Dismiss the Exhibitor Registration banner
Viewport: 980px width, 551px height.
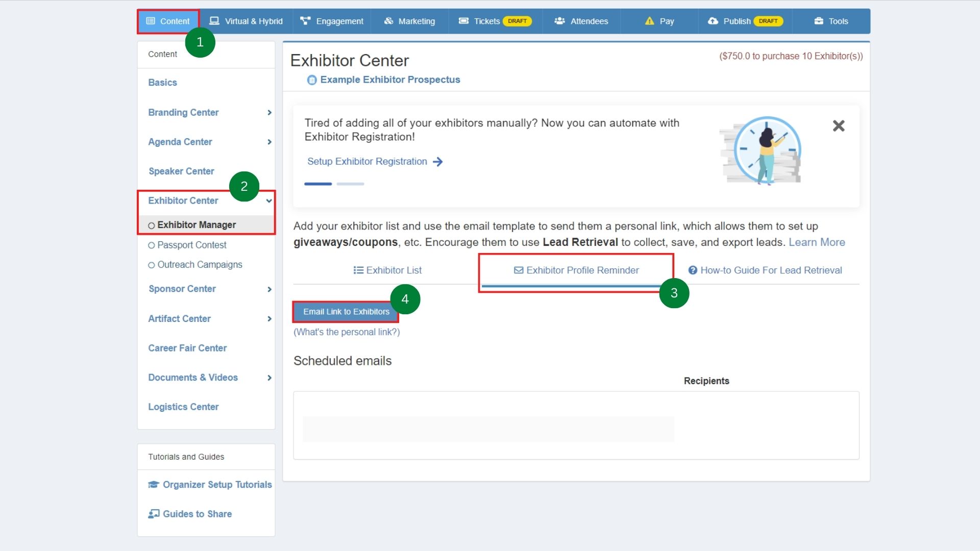839,126
